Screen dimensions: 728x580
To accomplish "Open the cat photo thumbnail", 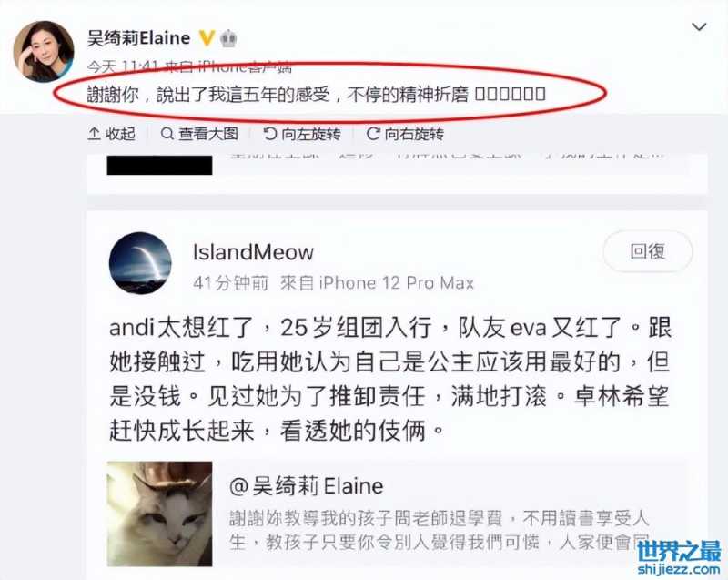I will (160, 514).
